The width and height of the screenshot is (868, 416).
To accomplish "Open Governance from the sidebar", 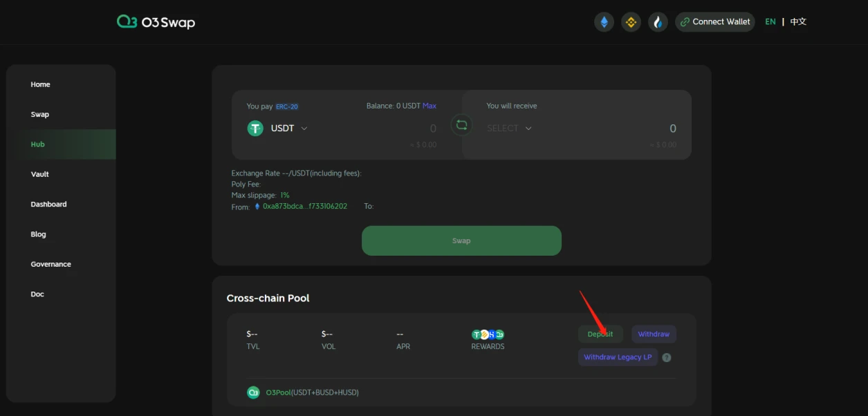I will [50, 265].
